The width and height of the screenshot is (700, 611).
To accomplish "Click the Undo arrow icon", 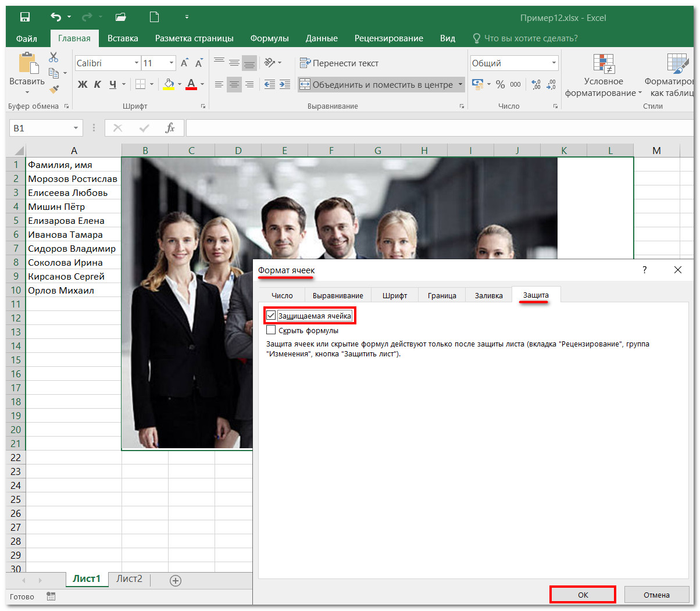I will tap(56, 17).
